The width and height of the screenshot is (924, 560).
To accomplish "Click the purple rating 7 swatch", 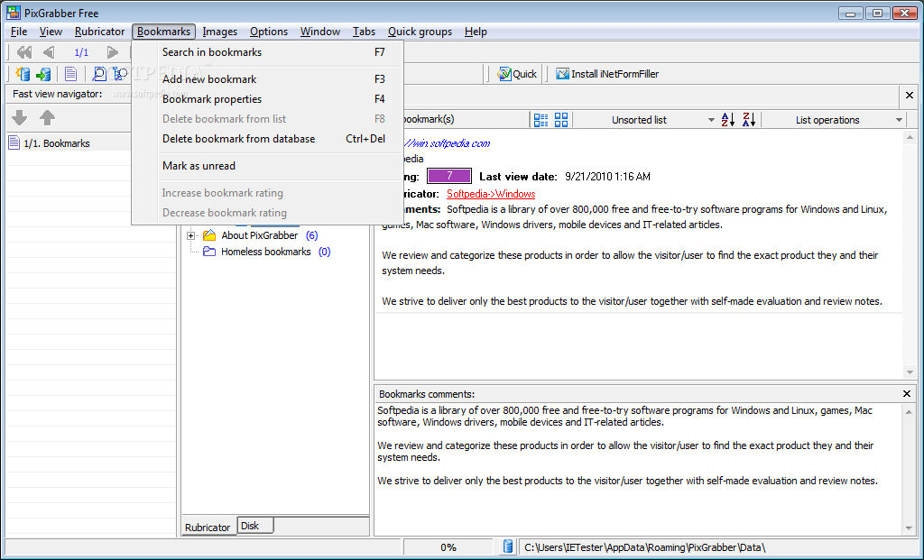I will pyautogui.click(x=449, y=176).
